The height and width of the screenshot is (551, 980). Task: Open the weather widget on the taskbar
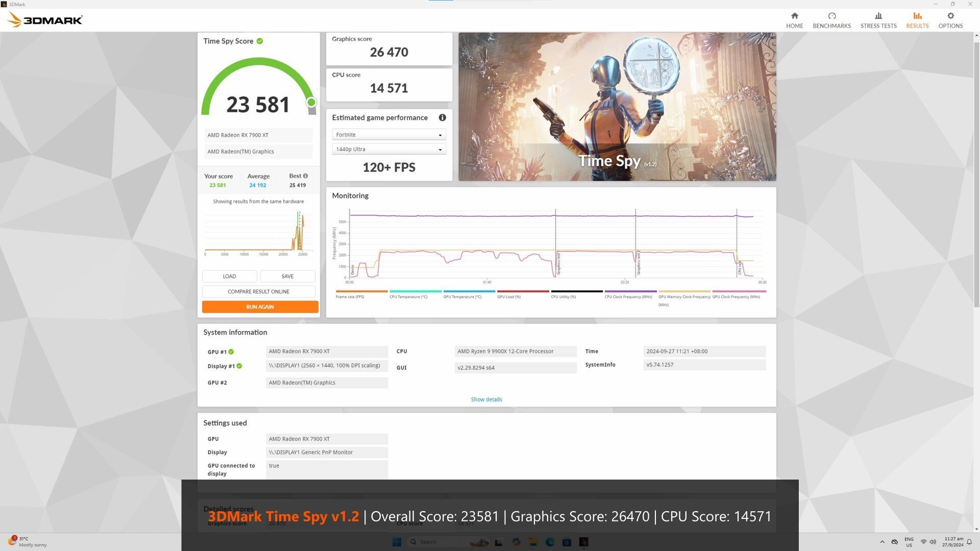click(x=28, y=542)
